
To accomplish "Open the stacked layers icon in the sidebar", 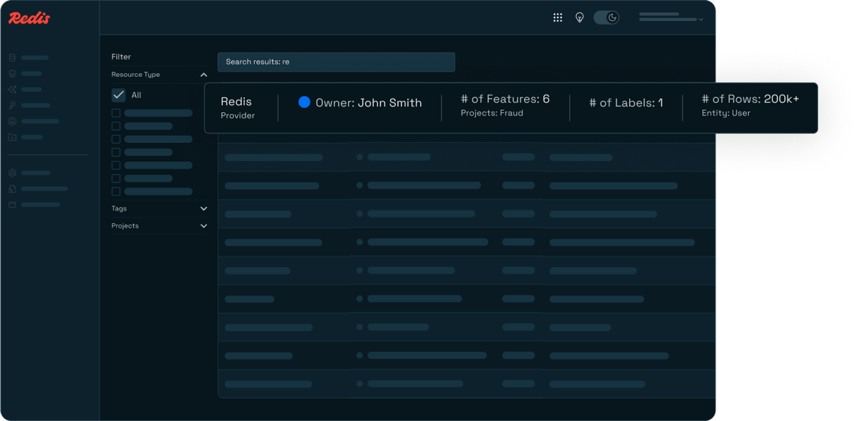I will pyautogui.click(x=12, y=73).
